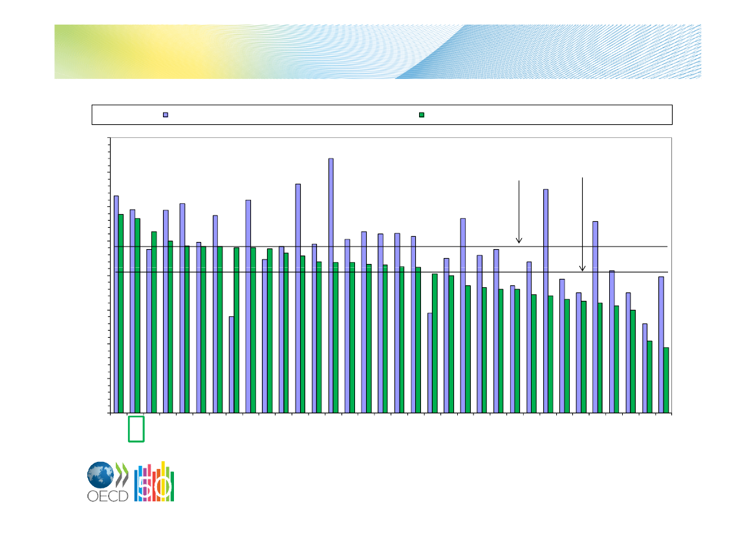Click the colorful 50 anniversary logo

tap(155, 481)
